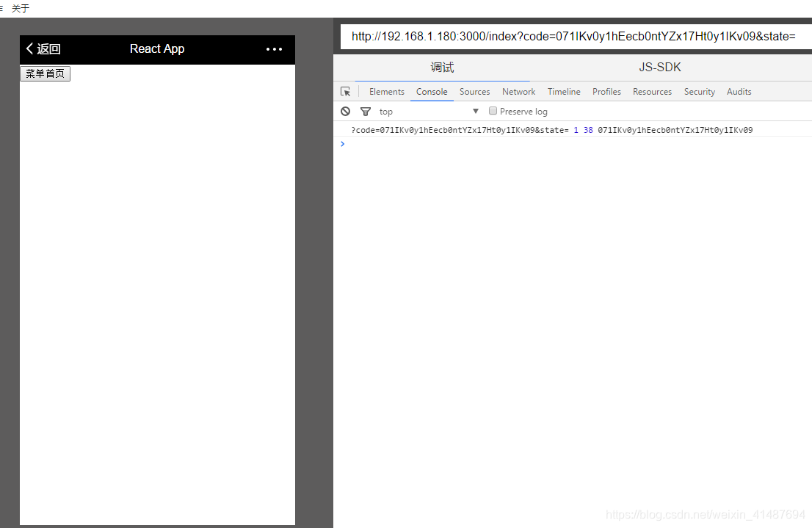Open the three-dot more menu in React App header
The width and height of the screenshot is (812, 528).
274,49
